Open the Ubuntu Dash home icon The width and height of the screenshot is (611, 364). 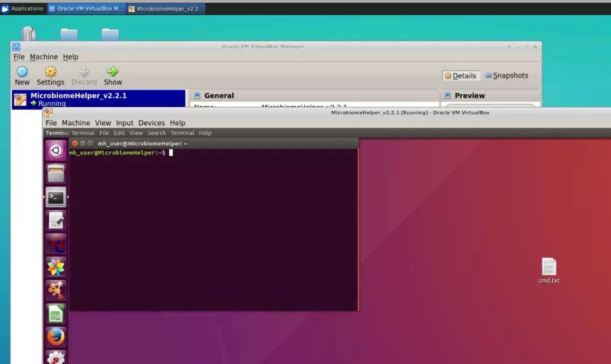point(55,150)
